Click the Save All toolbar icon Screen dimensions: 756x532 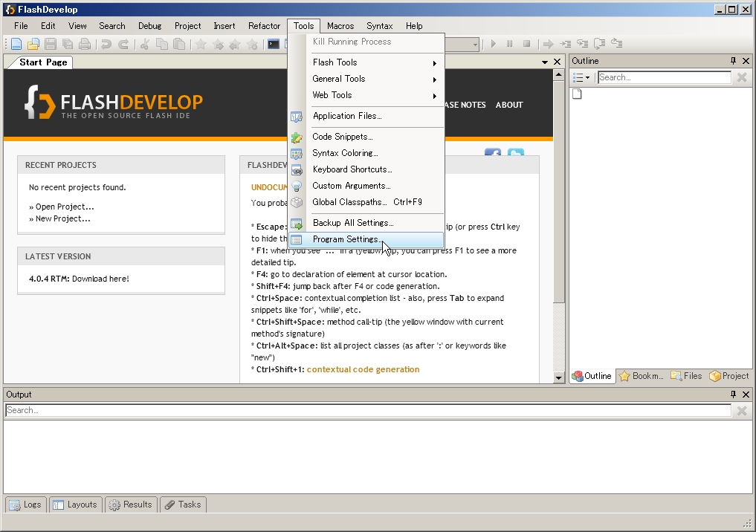pos(68,44)
